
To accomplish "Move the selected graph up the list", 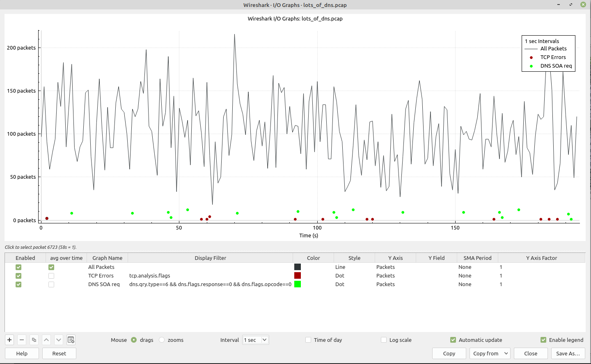I will [x=46, y=340].
